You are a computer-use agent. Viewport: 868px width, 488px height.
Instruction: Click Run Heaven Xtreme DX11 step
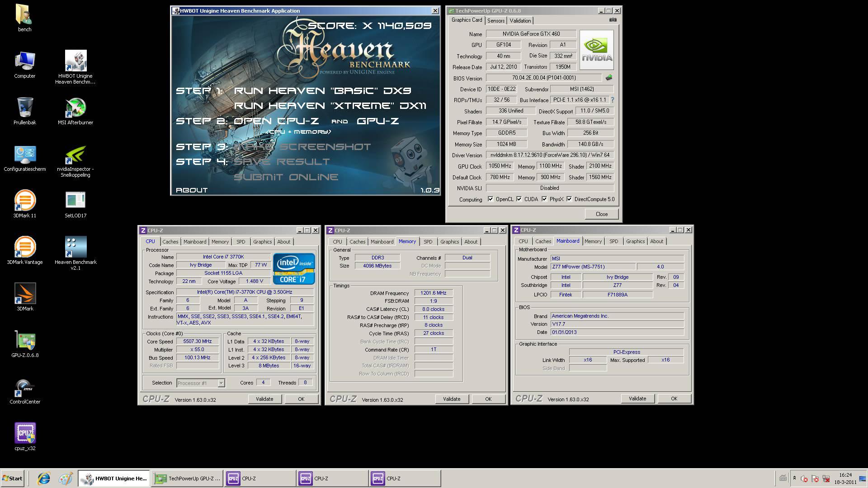(330, 106)
